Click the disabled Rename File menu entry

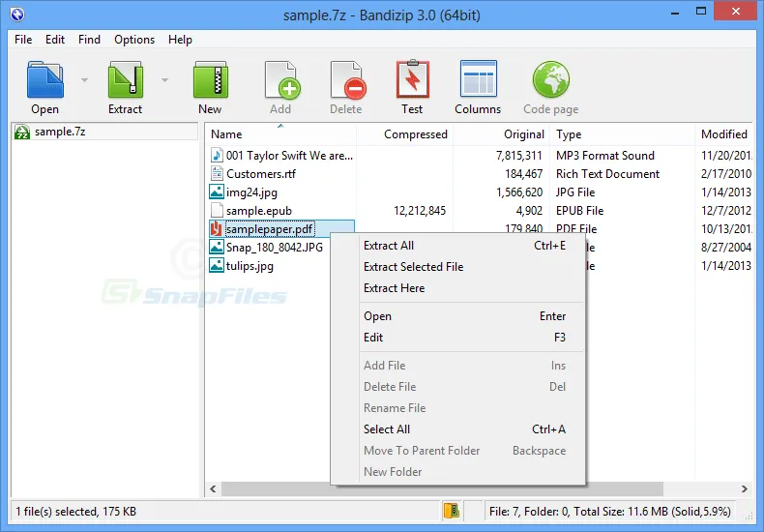(458, 408)
